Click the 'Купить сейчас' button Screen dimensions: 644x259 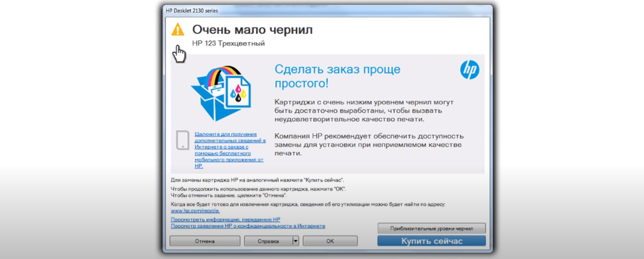pos(432,241)
